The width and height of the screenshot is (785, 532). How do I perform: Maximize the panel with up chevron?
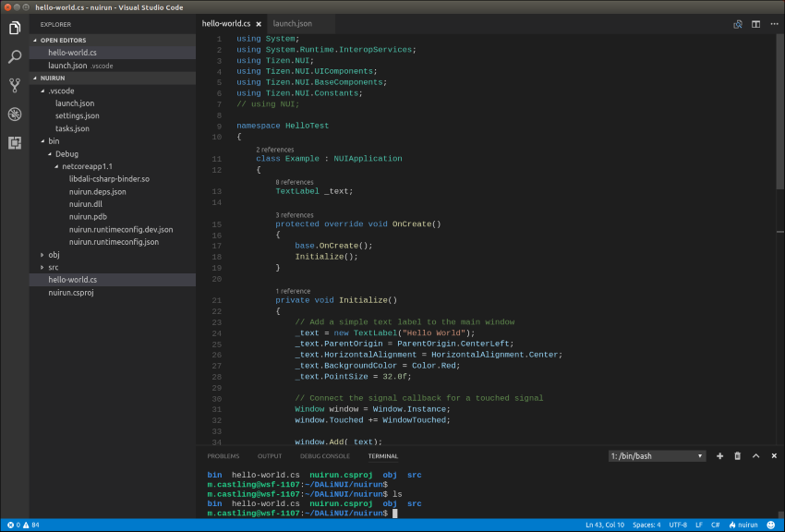coord(755,456)
